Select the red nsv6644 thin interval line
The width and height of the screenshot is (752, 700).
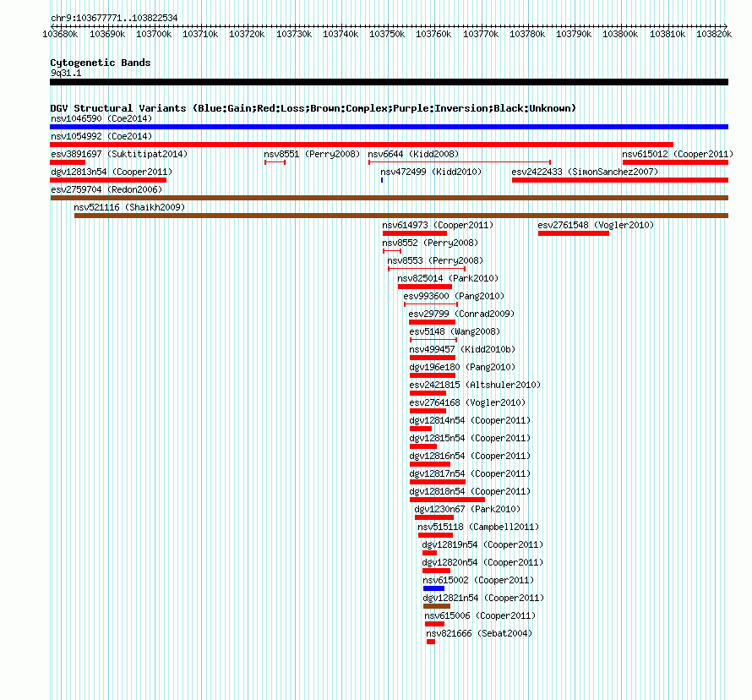(460, 162)
